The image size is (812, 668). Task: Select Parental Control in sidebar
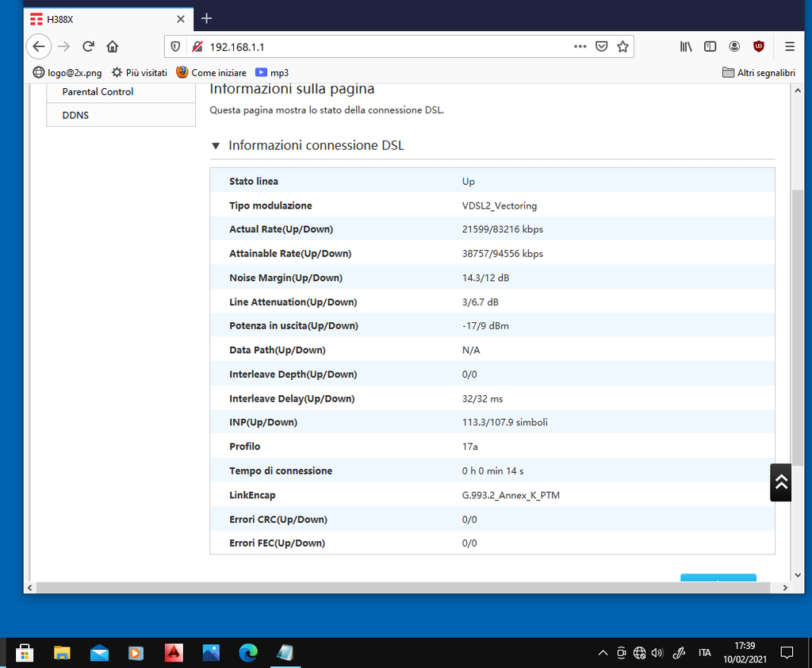point(98,92)
